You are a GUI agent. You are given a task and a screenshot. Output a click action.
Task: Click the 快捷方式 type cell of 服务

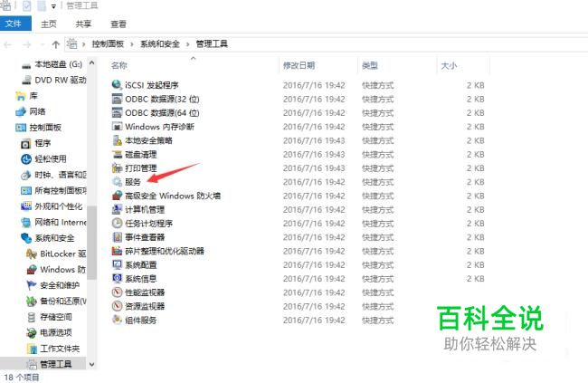(377, 182)
